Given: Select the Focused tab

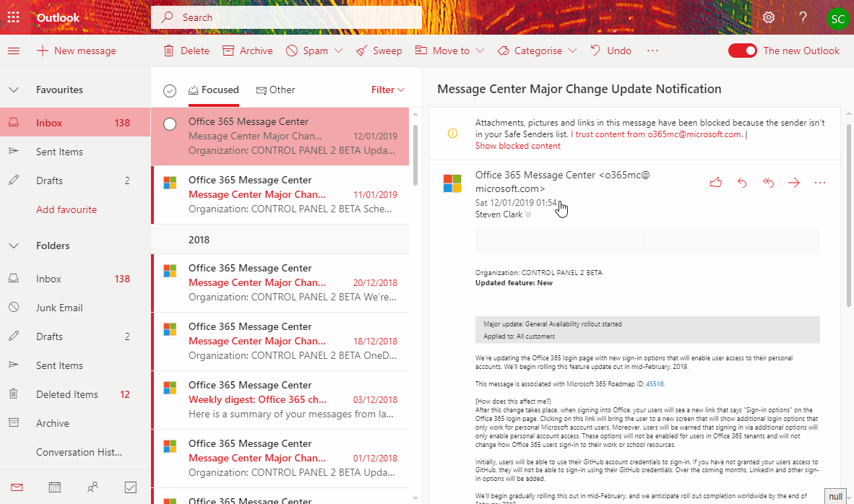Looking at the screenshot, I should pyautogui.click(x=213, y=90).
